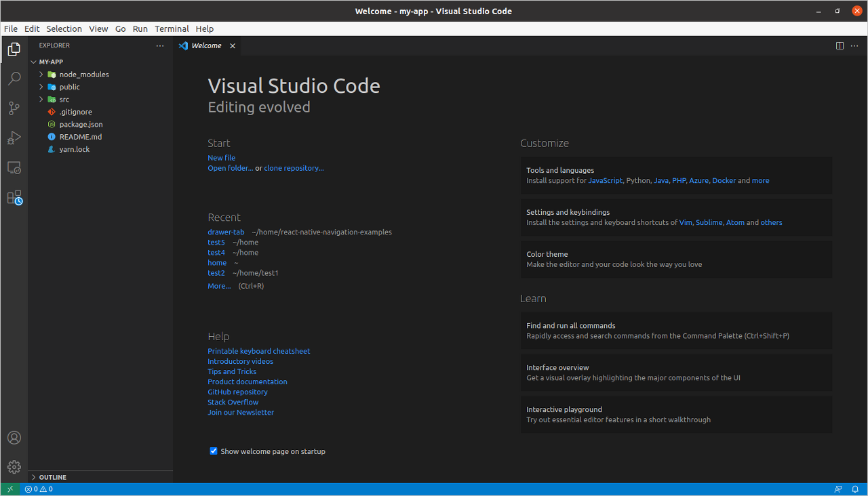Click the feedback icon in status bar
Screen dimensions: 868x496
pyautogui.click(x=839, y=489)
